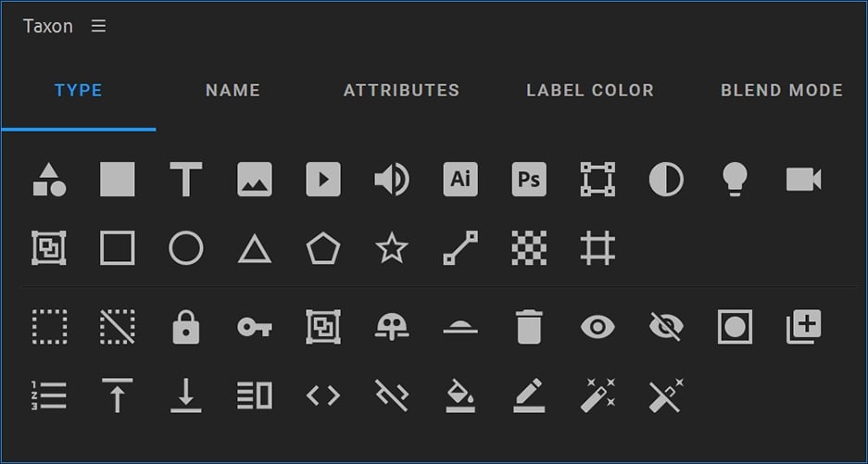Click the padlock Lock icon
Image resolution: width=868 pixels, height=464 pixels.
[186, 326]
